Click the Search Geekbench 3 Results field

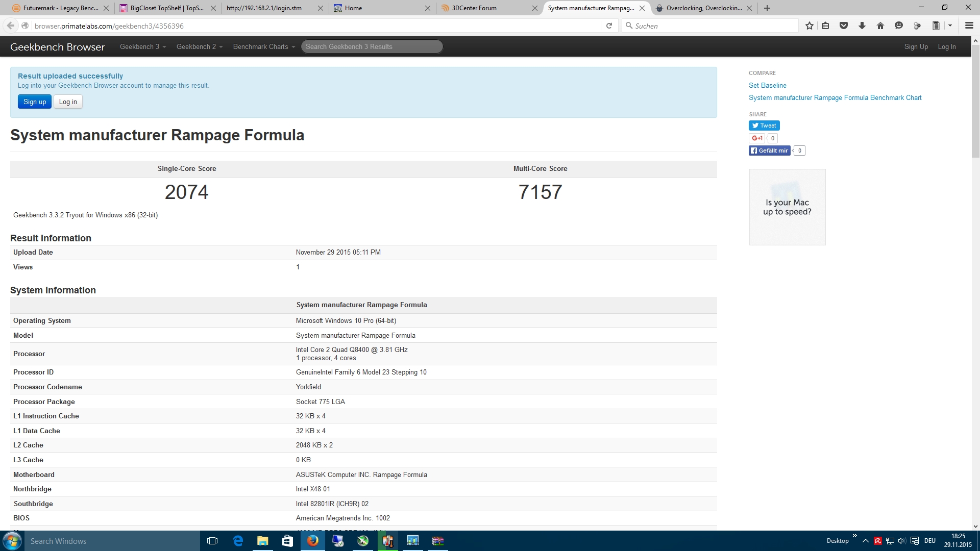coord(372,46)
